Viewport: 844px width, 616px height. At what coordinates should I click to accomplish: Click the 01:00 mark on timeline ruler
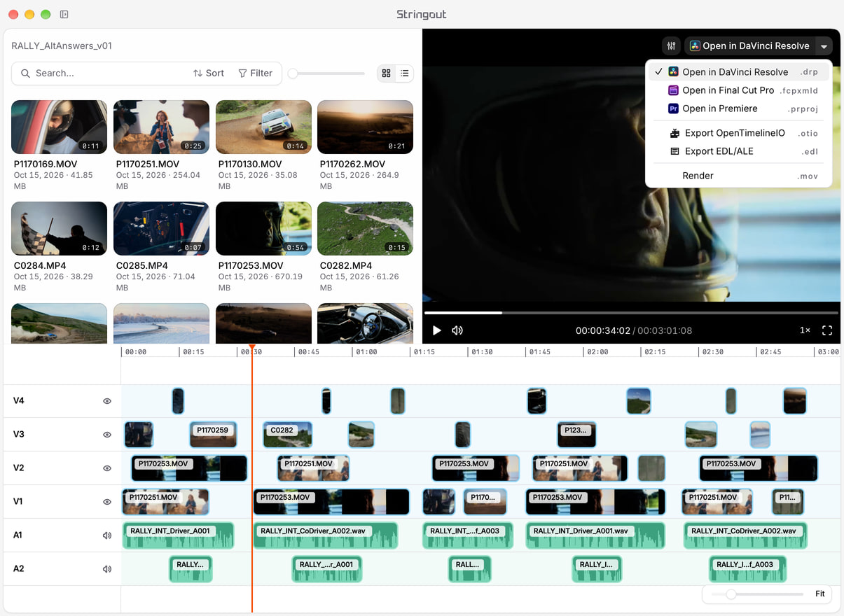coord(366,352)
